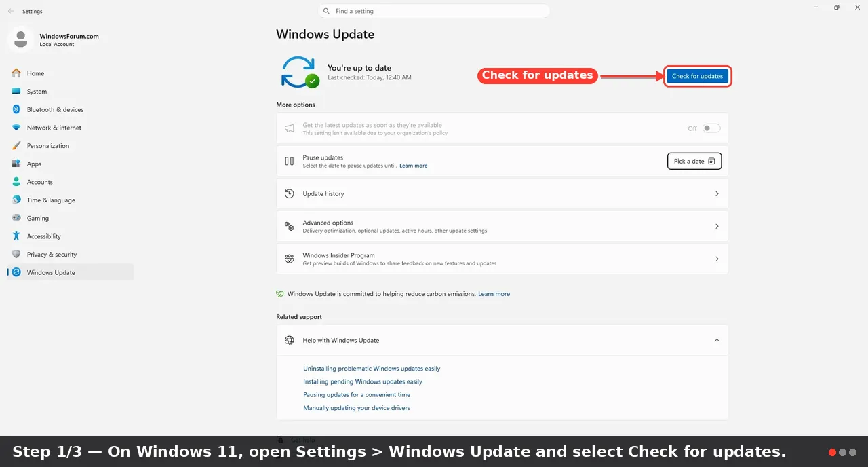Click the Advanced options row title
The image size is (868, 467).
pos(328,223)
